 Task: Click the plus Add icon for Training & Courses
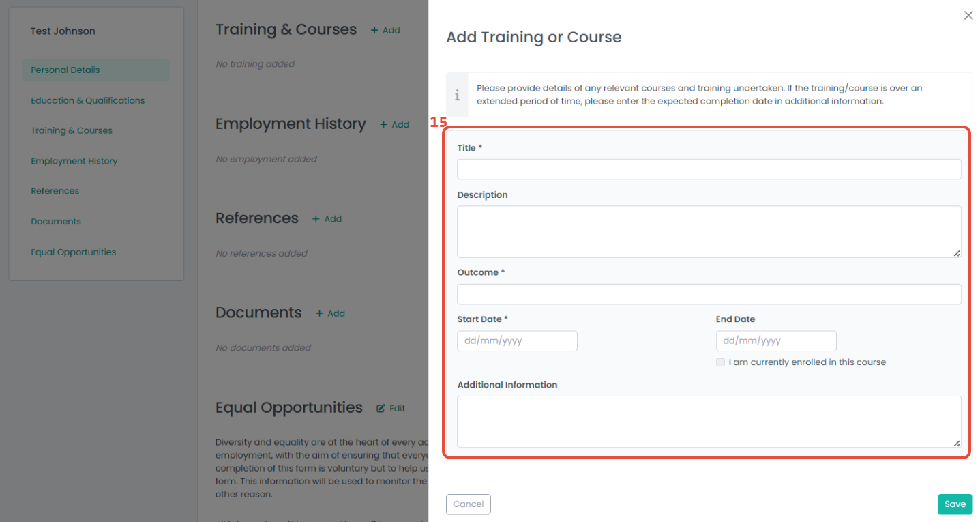pos(374,30)
